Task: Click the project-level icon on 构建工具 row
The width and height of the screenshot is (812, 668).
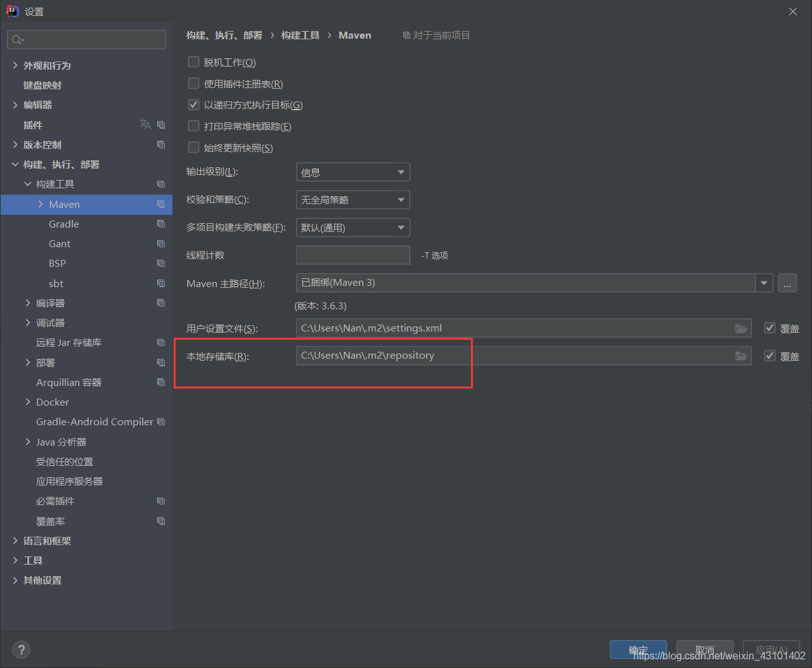Action: [161, 184]
